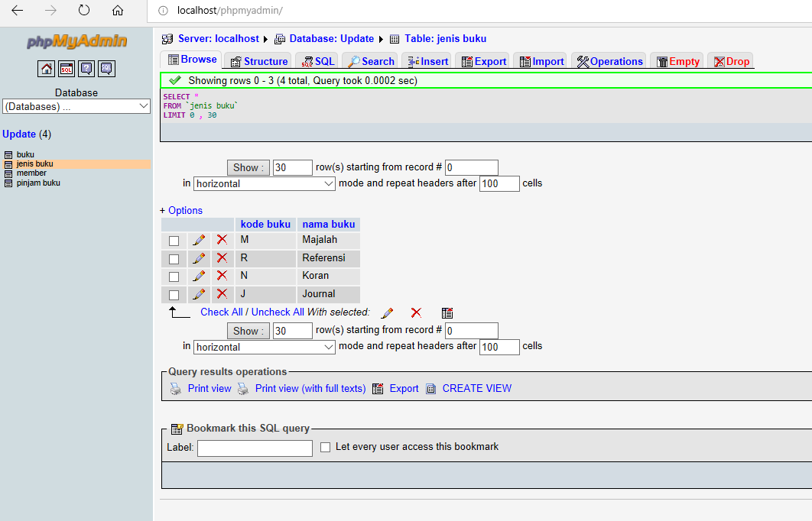Click the Check All link

[x=222, y=312]
